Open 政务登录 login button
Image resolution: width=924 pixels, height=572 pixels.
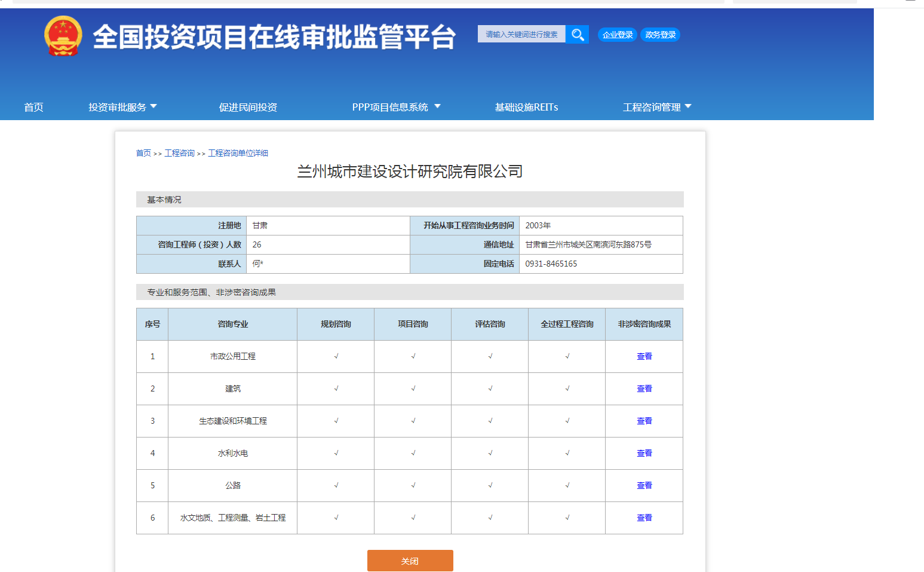coord(660,35)
